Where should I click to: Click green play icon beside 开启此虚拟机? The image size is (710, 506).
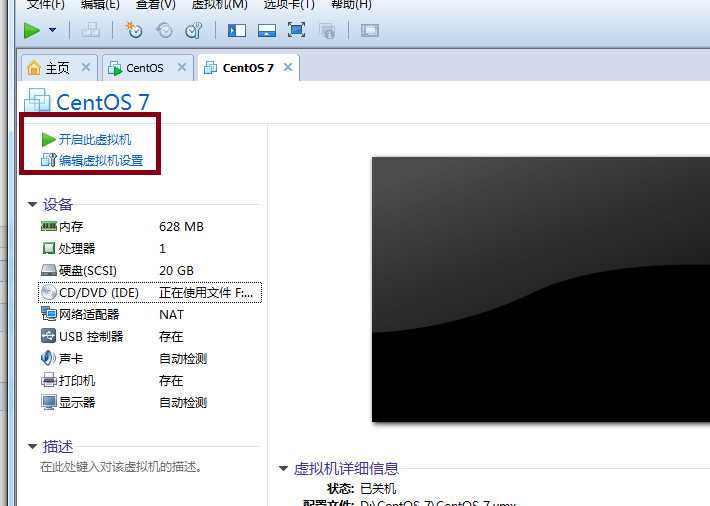click(48, 140)
